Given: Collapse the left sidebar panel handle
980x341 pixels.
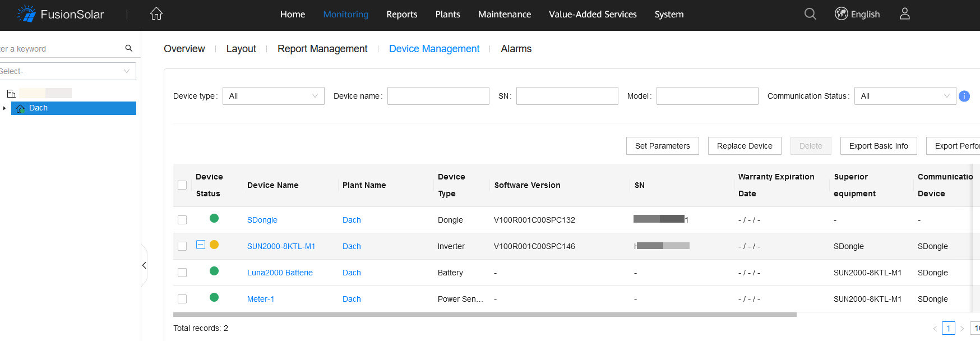Looking at the screenshot, I should 144,265.
